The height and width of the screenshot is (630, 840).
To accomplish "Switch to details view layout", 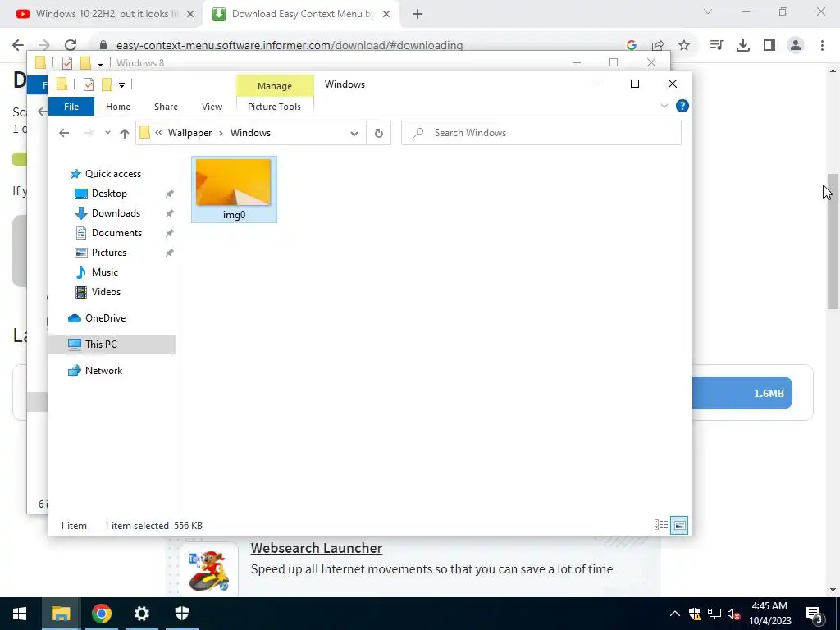I will 661,525.
